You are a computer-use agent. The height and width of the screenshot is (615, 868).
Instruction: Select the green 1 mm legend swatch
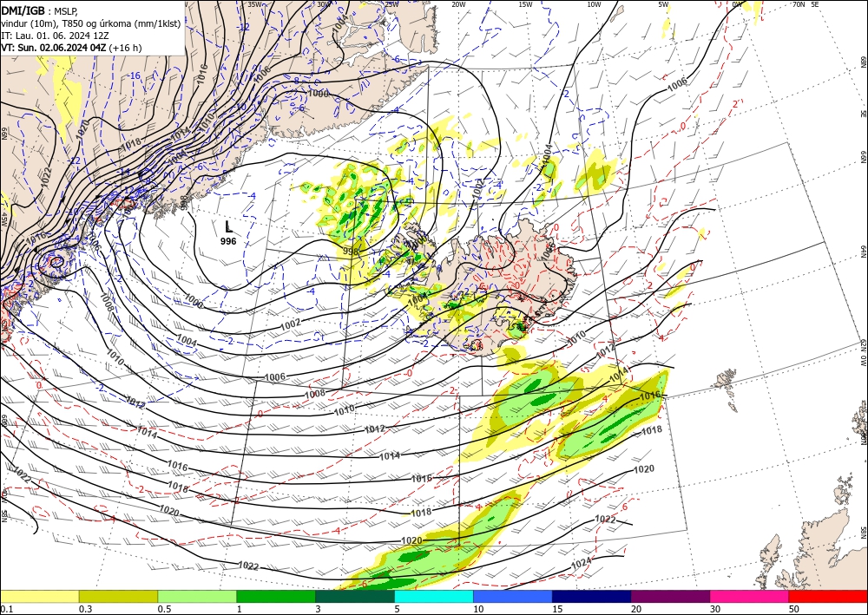coord(276,596)
